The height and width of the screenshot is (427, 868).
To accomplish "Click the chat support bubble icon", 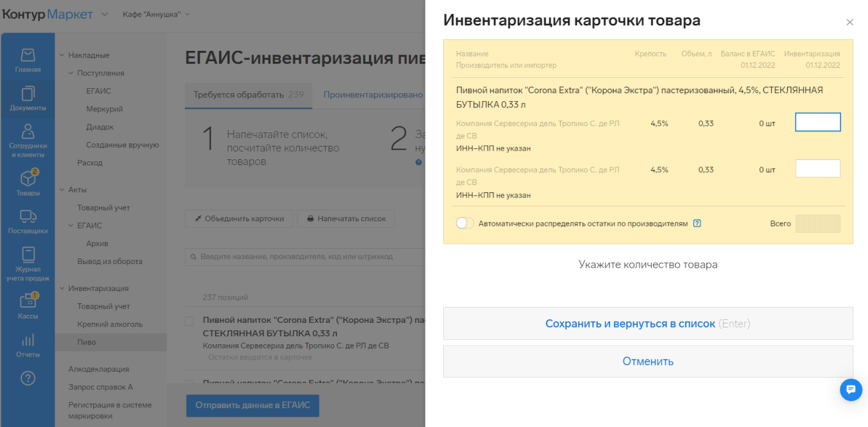I will [x=851, y=390].
